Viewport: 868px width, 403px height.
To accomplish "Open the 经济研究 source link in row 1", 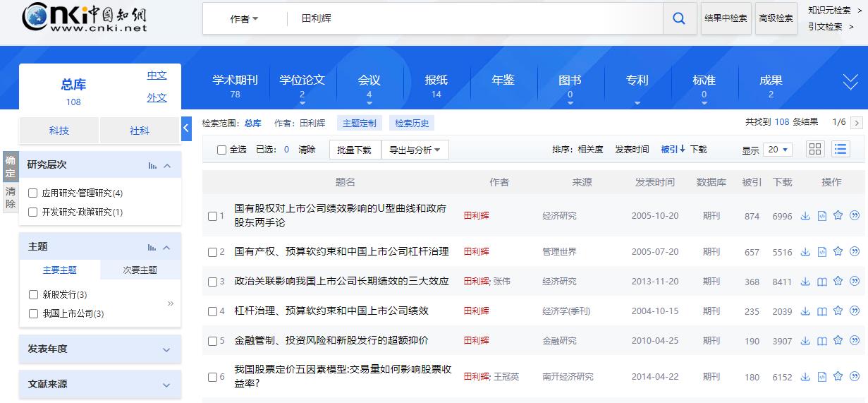I will (x=559, y=216).
